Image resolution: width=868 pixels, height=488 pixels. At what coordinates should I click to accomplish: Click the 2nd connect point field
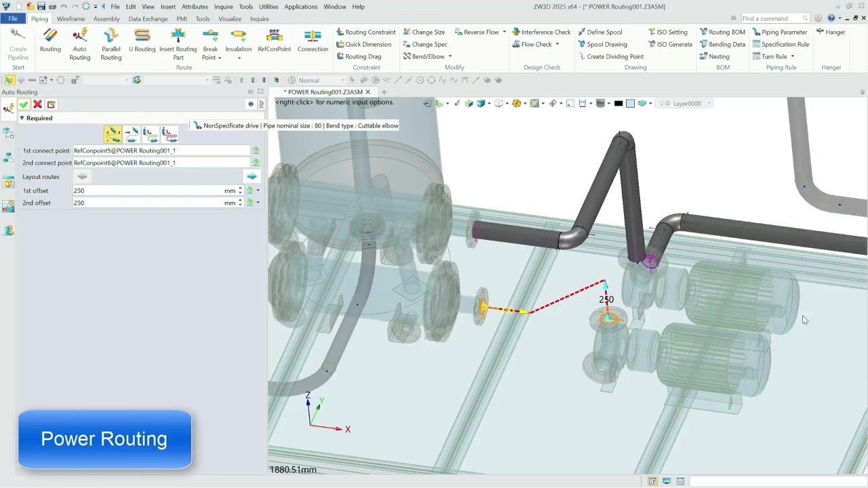161,163
